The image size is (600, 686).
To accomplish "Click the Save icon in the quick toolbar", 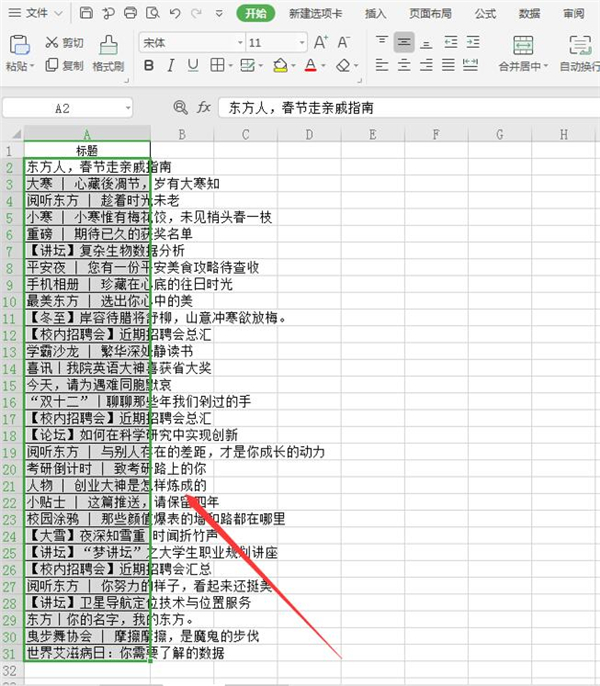I will click(x=86, y=13).
